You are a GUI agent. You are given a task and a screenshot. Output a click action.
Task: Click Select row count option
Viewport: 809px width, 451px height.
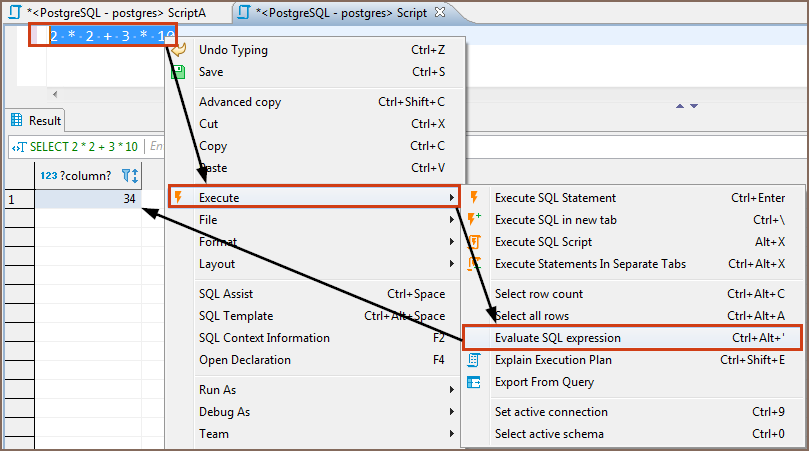pos(539,294)
